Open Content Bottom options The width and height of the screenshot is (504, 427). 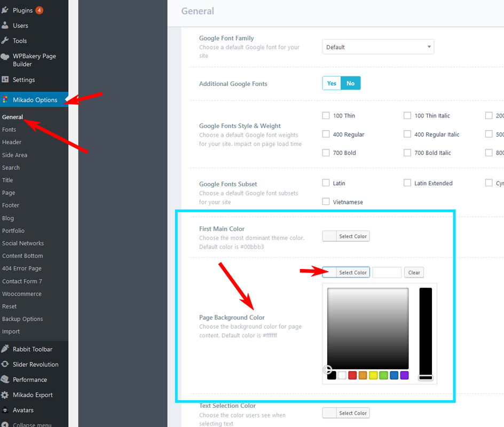(22, 256)
